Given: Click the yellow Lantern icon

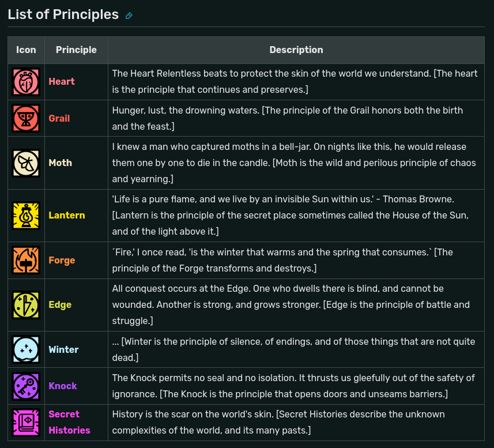Looking at the screenshot, I should (x=26, y=216).
